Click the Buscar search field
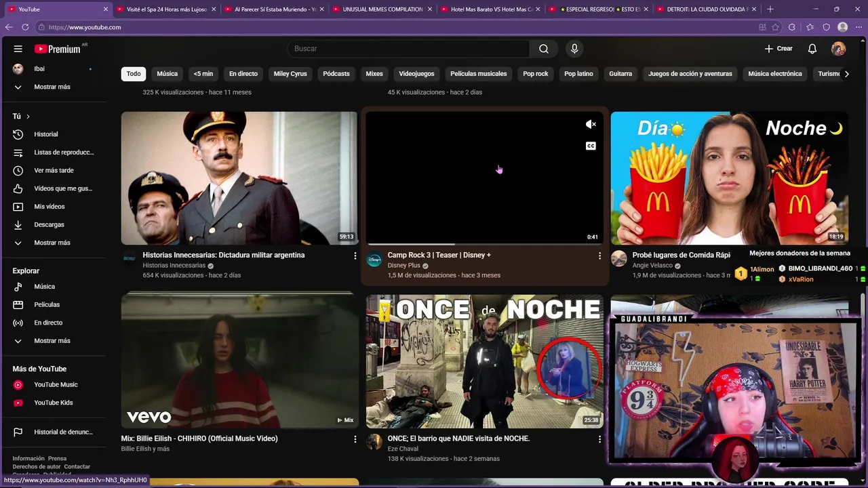The height and width of the screenshot is (488, 868). (409, 49)
